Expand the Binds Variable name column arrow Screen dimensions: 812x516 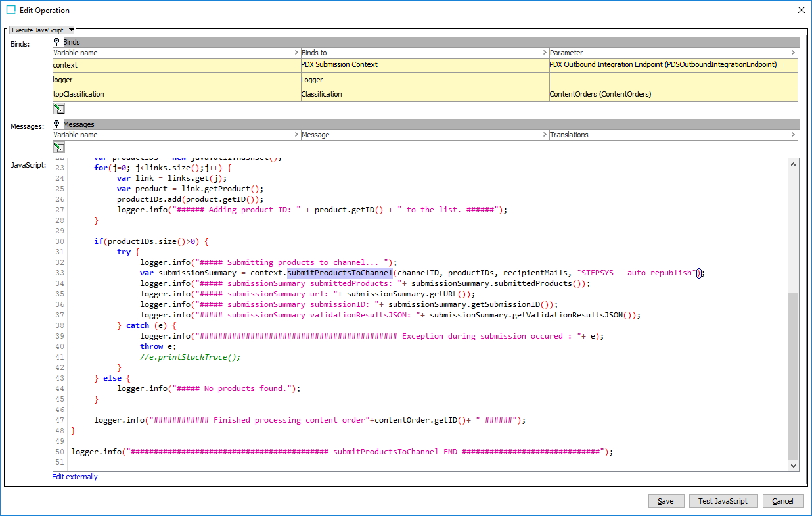click(x=296, y=53)
